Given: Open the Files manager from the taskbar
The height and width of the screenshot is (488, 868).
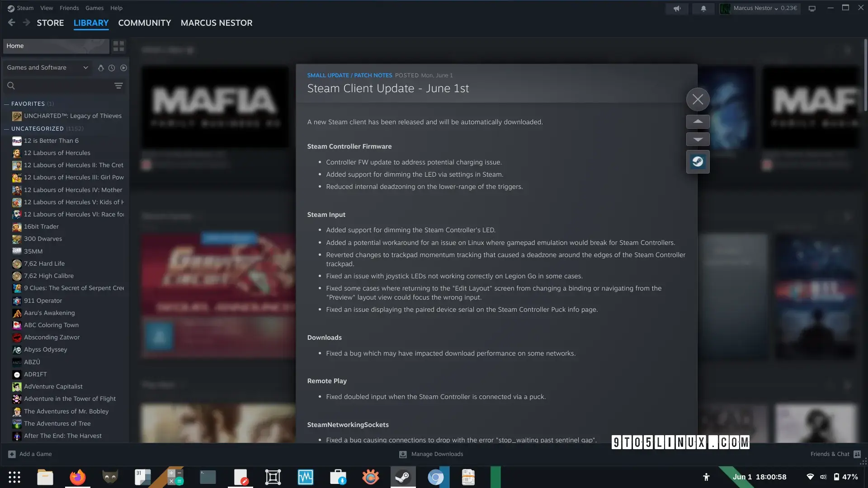Looking at the screenshot, I should [x=45, y=477].
